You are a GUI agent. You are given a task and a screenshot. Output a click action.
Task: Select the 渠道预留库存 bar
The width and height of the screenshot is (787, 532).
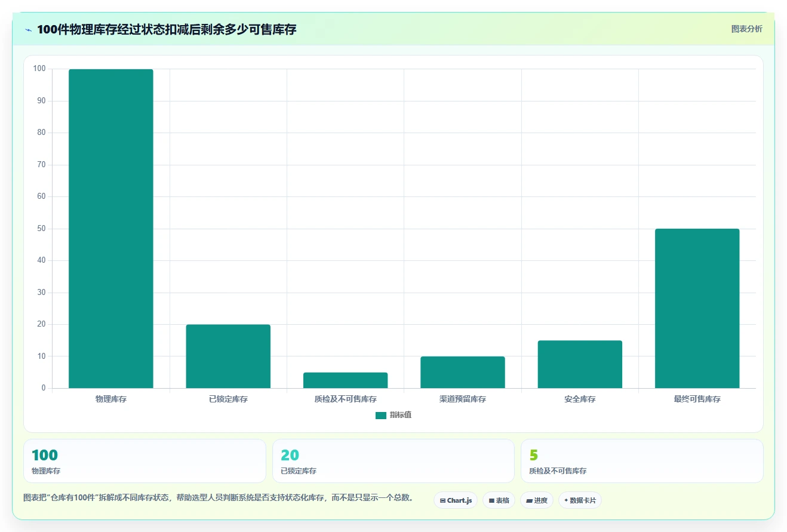[x=463, y=372]
